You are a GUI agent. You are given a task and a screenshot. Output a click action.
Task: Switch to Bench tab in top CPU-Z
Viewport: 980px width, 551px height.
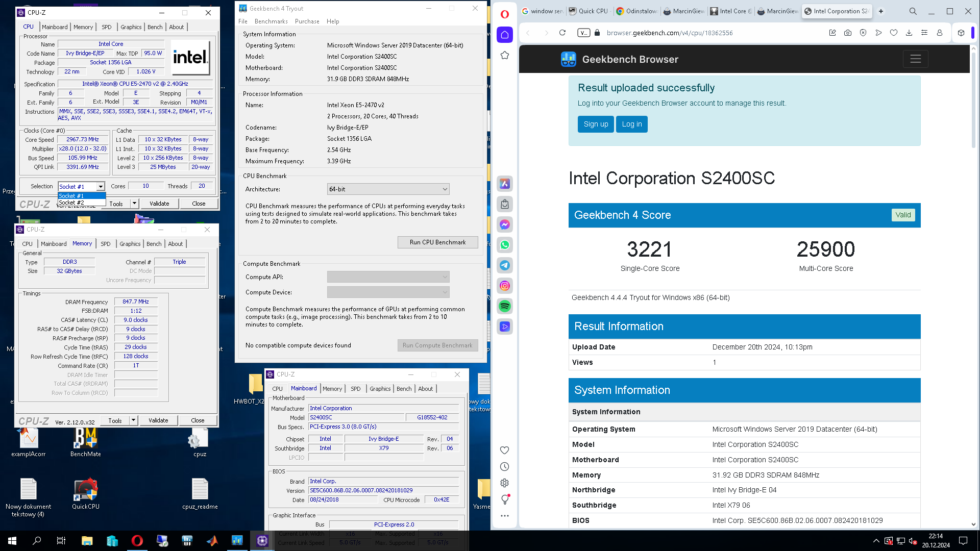[x=155, y=27]
